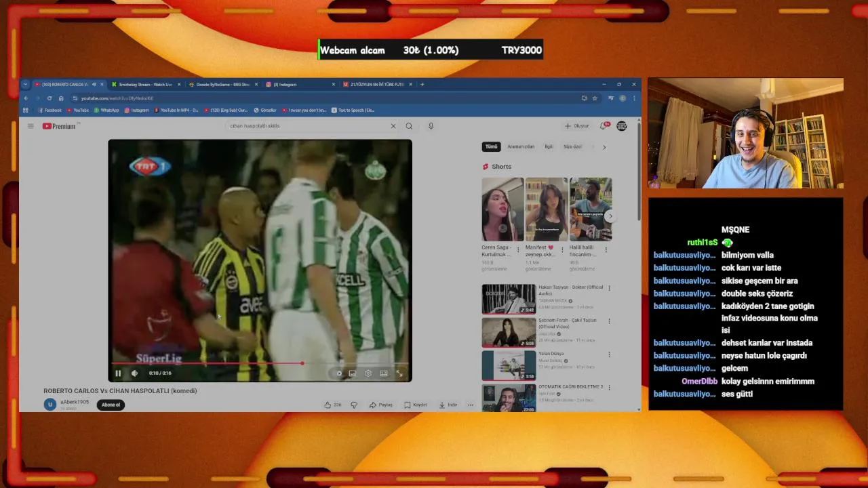Open the video player settings gear
Screen dimensions: 868x488
[x=368, y=373]
